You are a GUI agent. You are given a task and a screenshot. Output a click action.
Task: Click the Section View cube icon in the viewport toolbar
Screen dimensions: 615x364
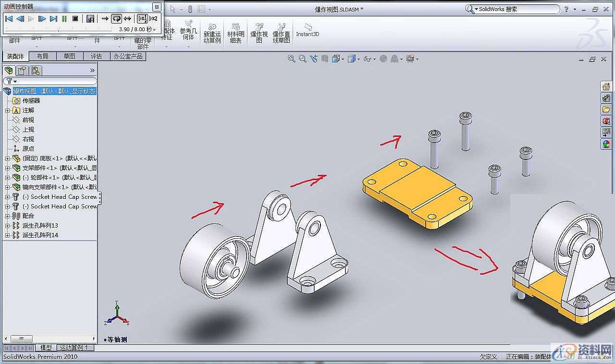[325, 58]
